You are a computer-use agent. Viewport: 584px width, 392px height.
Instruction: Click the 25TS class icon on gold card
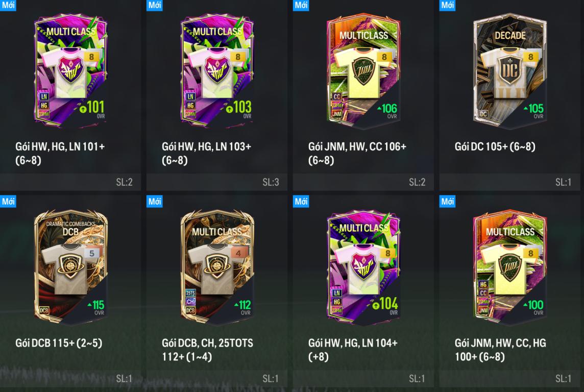tap(190, 293)
